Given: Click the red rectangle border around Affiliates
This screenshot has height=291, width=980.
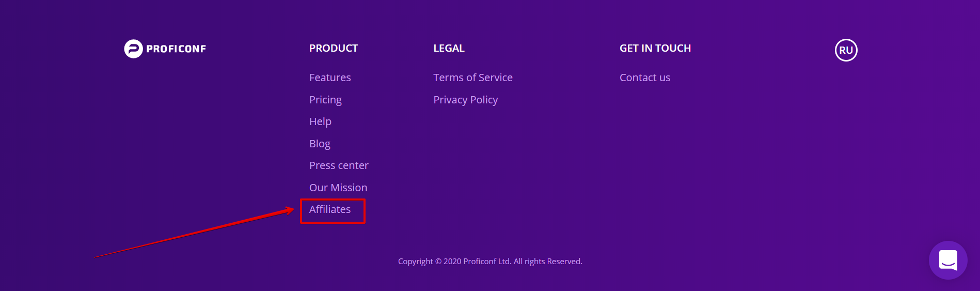Looking at the screenshot, I should (333, 200).
